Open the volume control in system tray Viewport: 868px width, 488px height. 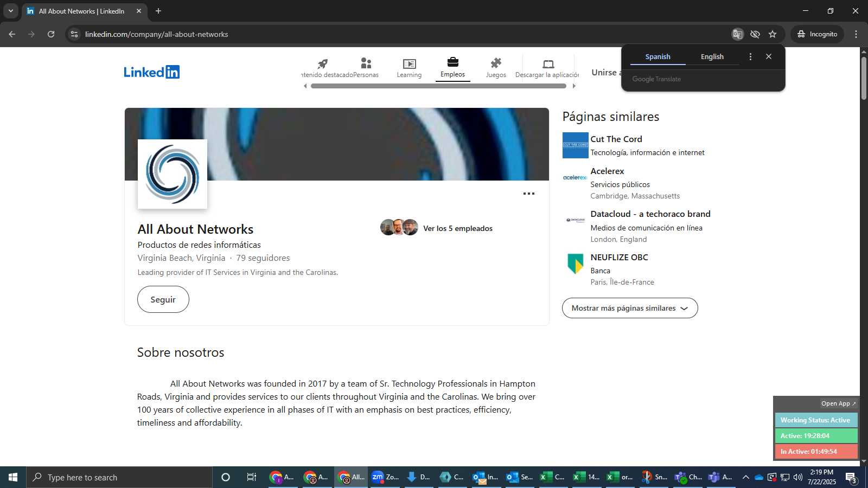797,477
